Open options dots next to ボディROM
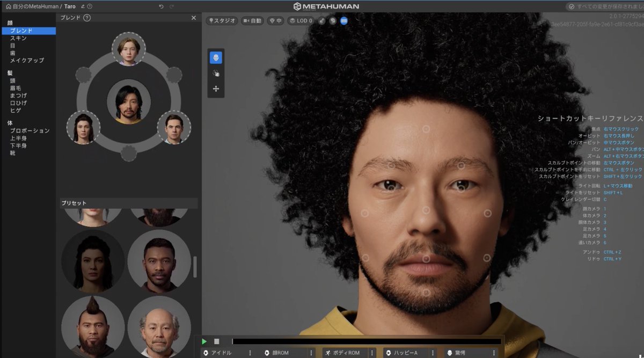Viewport: 644px width, 358px height. [x=372, y=353]
